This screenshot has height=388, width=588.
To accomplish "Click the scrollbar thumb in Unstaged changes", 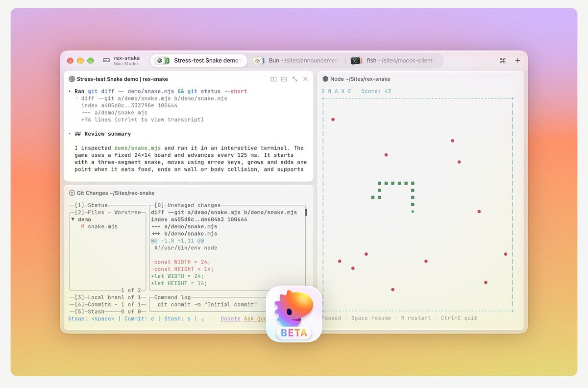I will click(x=306, y=213).
